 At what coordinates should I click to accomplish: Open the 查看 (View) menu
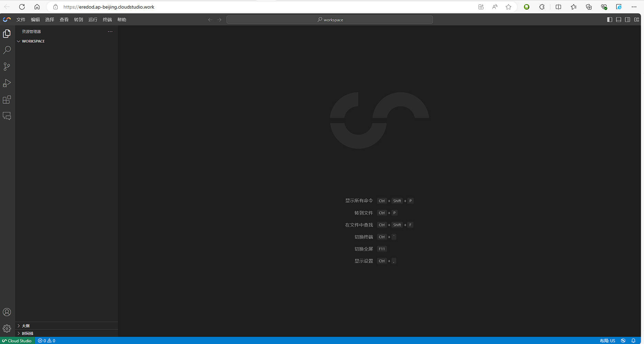tap(64, 20)
